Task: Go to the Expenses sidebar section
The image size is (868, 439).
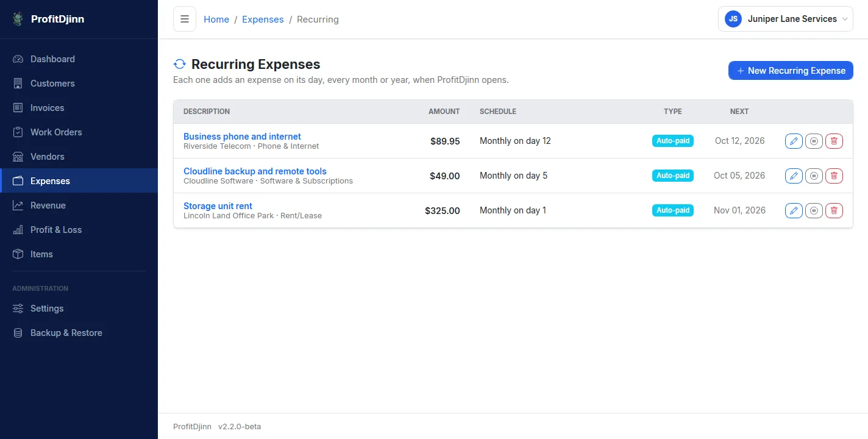Action: click(x=79, y=181)
